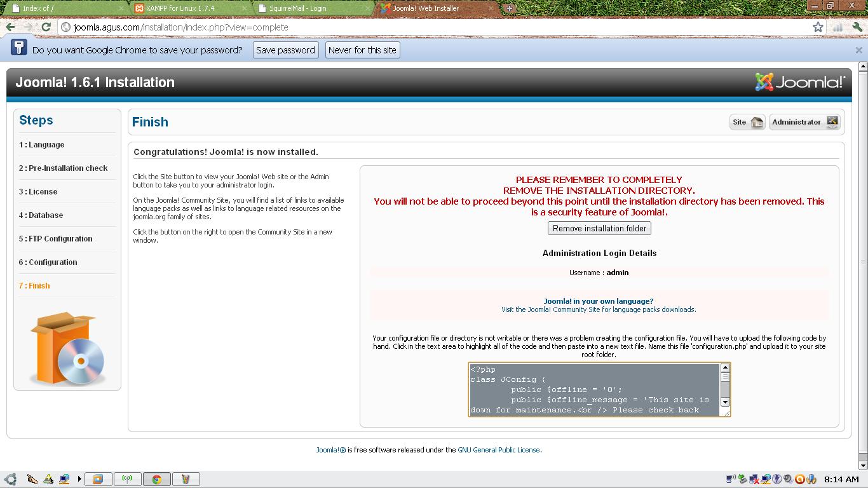Click the network computer quick-launch icon

click(64, 479)
